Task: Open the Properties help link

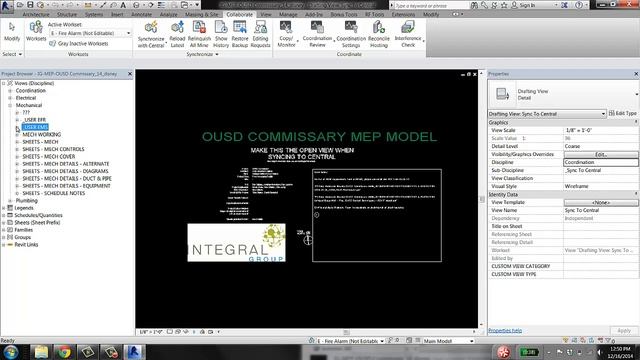Action: (x=505, y=331)
